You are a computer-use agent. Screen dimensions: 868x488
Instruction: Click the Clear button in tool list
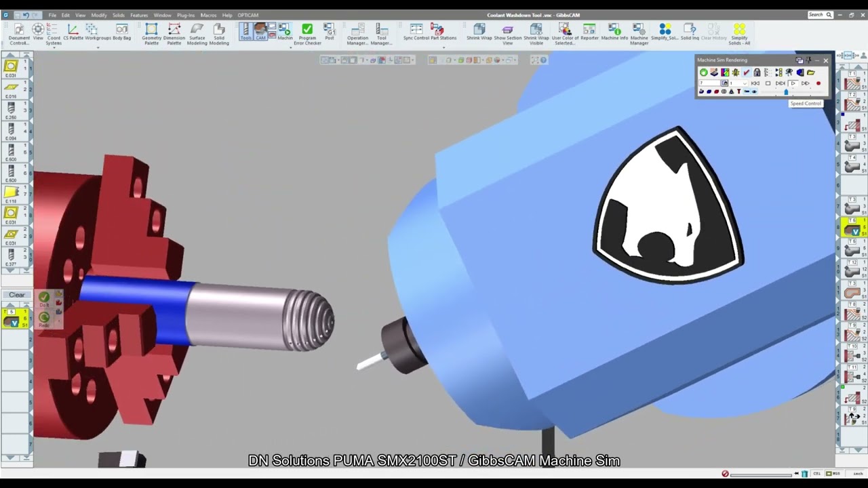tap(16, 295)
